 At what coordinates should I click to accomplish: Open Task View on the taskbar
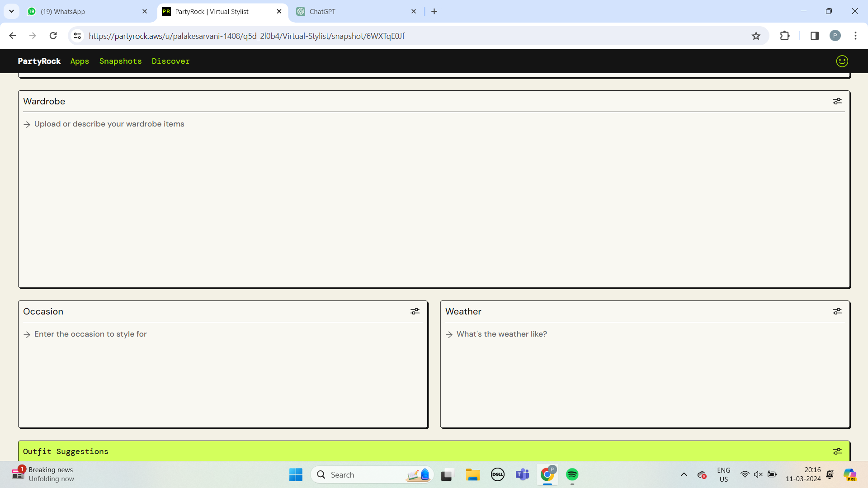[447, 475]
